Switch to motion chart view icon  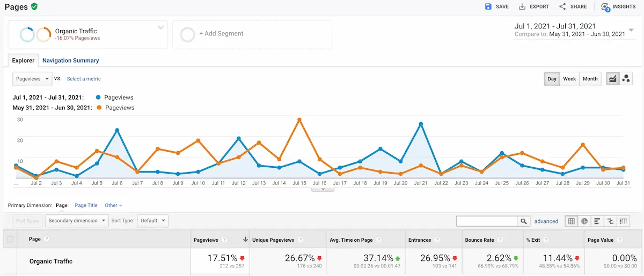[x=626, y=79]
